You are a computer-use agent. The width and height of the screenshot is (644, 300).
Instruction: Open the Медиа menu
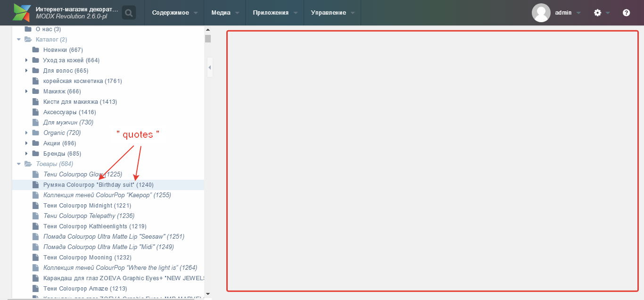225,13
